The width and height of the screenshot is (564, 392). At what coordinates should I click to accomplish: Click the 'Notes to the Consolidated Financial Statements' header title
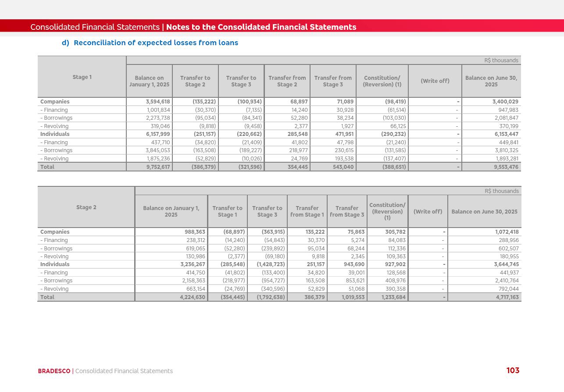click(x=261, y=27)
